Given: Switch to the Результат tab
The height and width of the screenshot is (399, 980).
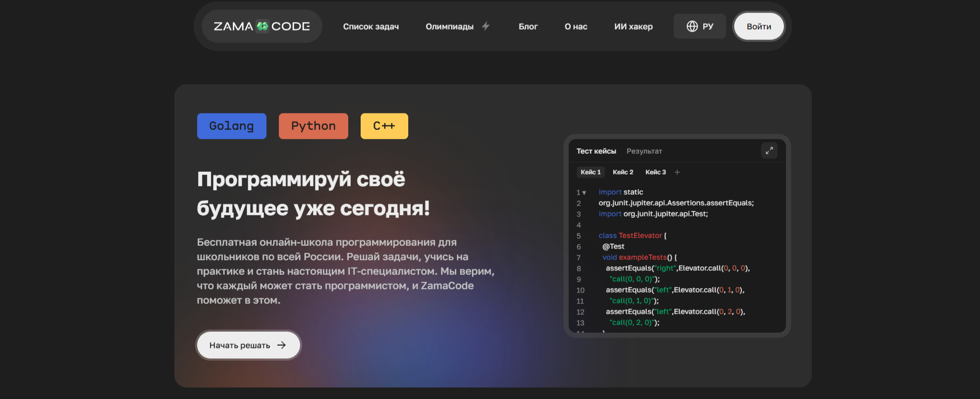Looking at the screenshot, I should (x=644, y=151).
